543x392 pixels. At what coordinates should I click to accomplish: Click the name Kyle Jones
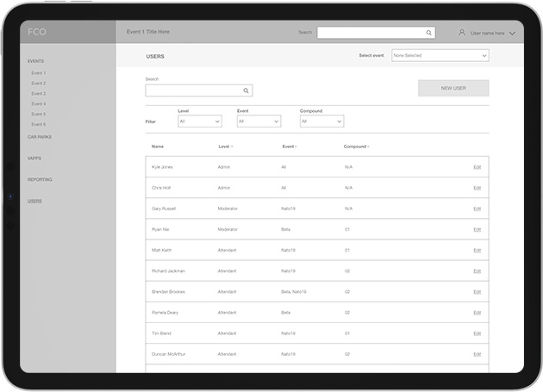162,167
